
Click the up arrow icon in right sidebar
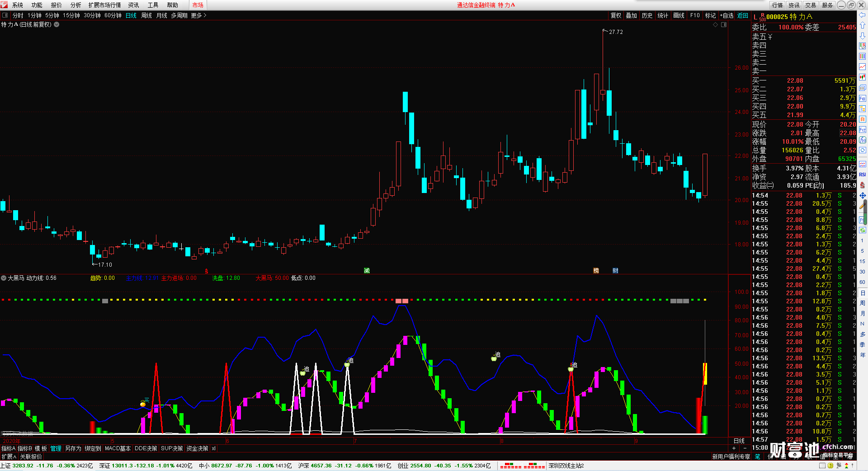[x=863, y=25]
